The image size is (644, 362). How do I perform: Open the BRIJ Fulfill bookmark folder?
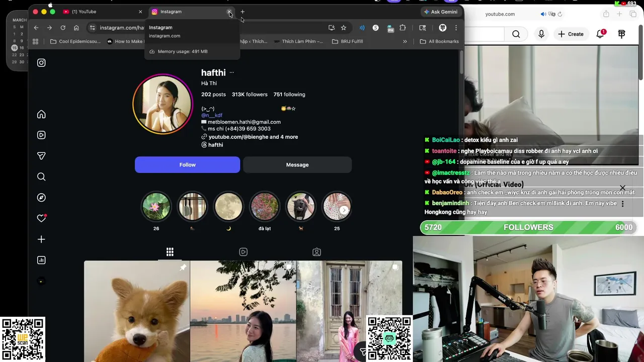348,41
